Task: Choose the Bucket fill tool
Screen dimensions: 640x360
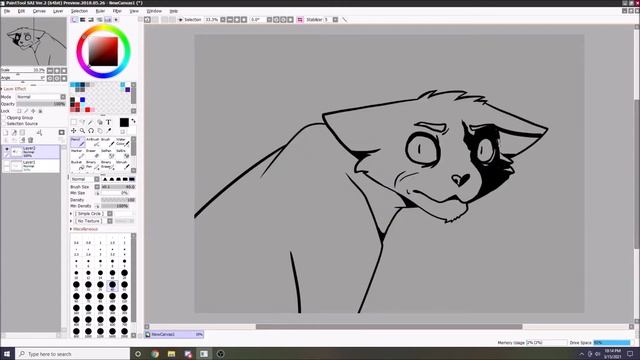Action: [x=78, y=165]
